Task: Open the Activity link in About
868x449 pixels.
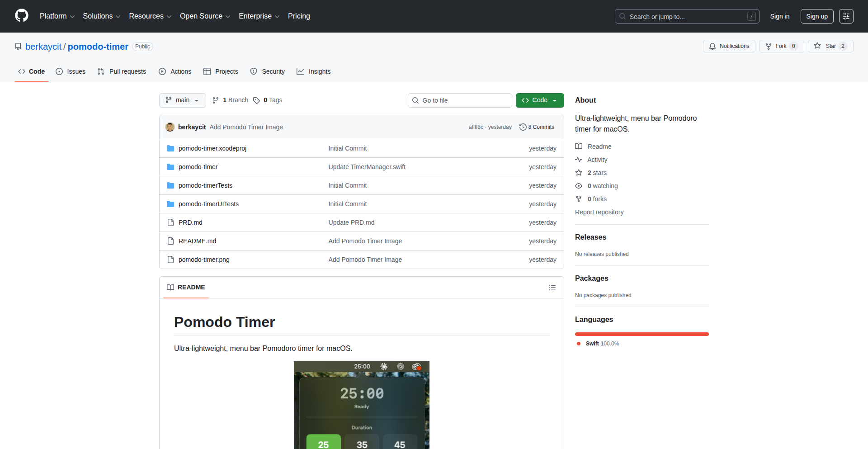Action: pyautogui.click(x=591, y=160)
